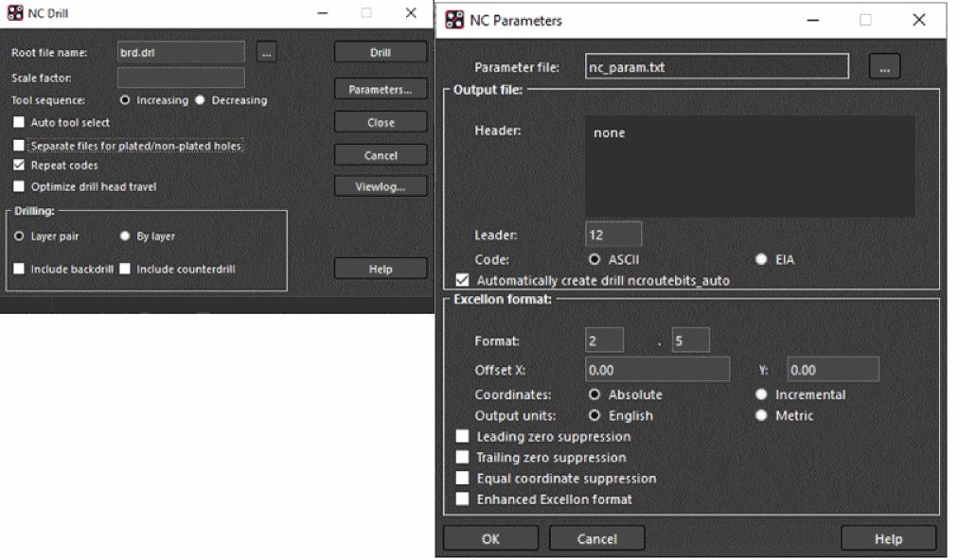The height and width of the screenshot is (560, 959).
Task: Click Cancel in NC Parameters window
Action: tap(597, 538)
